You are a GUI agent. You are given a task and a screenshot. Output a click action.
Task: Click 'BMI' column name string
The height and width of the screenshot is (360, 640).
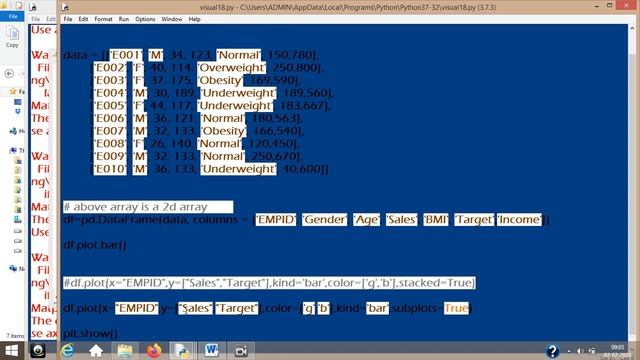[436, 220]
